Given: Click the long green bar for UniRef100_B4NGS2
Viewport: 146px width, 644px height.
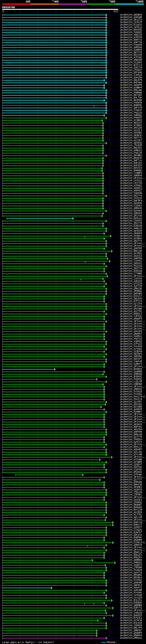Looking at the screenshot, I should point(59,563).
